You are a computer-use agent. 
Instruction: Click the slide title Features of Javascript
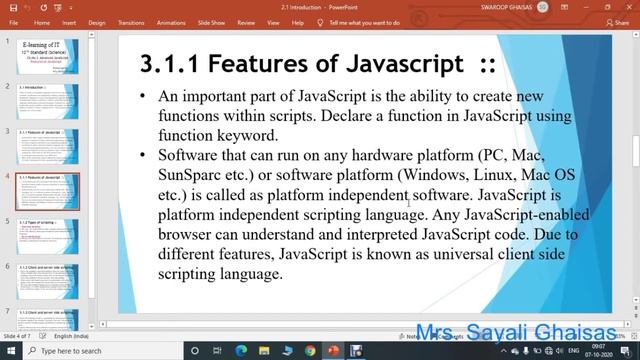click(318, 64)
